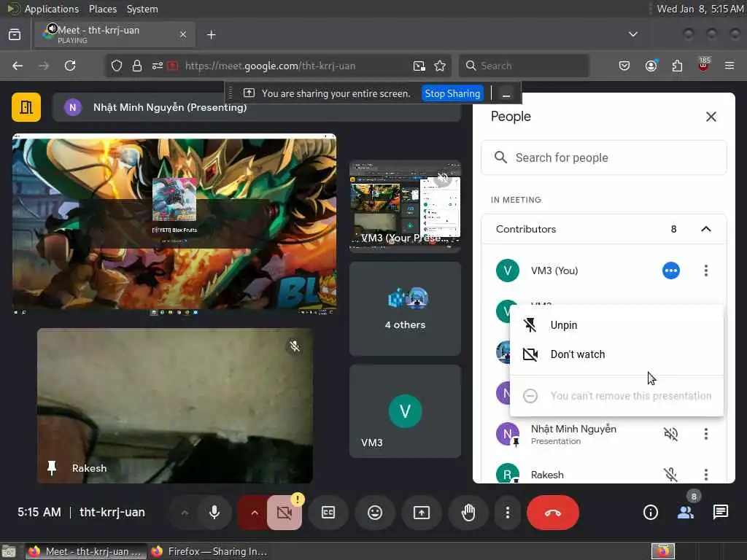Open the list all tabs dropdown

633,34
